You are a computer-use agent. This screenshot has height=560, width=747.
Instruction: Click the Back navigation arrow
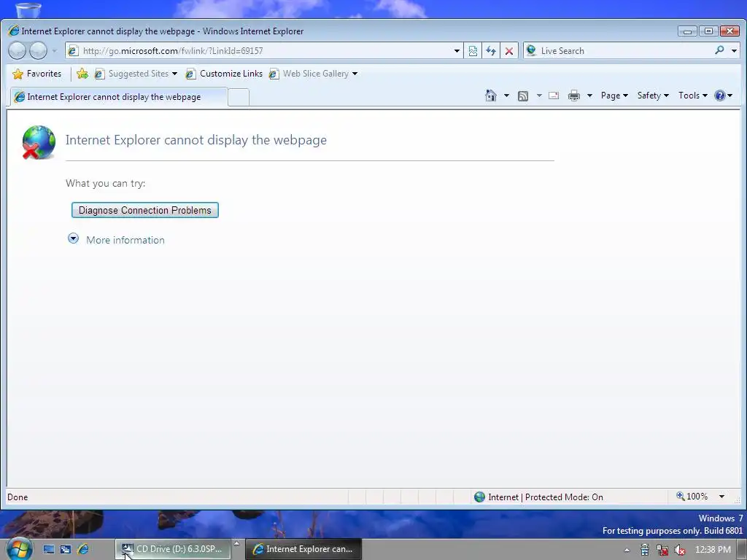tap(18, 50)
